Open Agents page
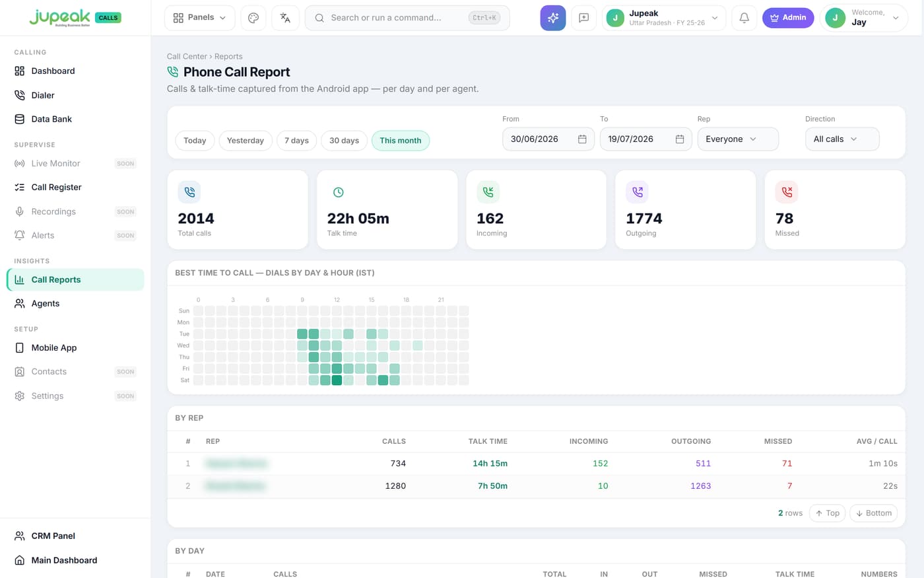Viewport: 924px width, 578px height. coord(75,303)
